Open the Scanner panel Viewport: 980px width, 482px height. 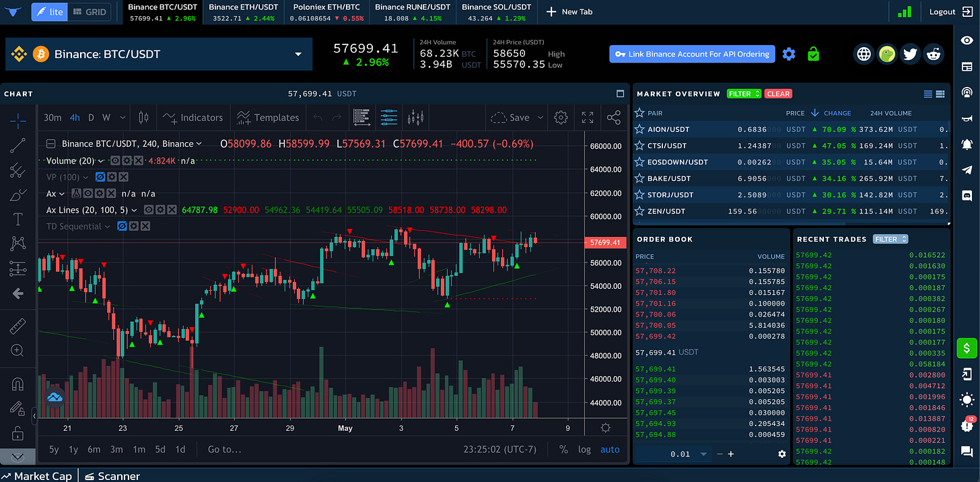(x=112, y=476)
